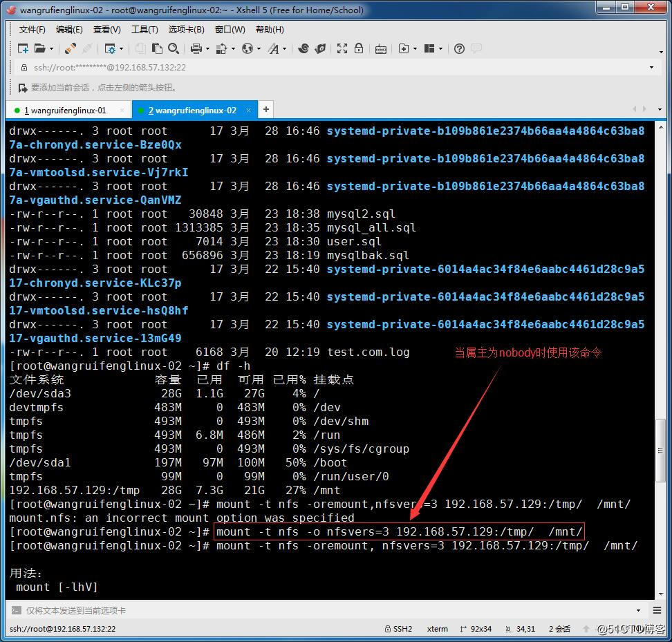The height and width of the screenshot is (642, 672).
Task: Click the keyboard key-mapping icon
Action: [x=380, y=49]
